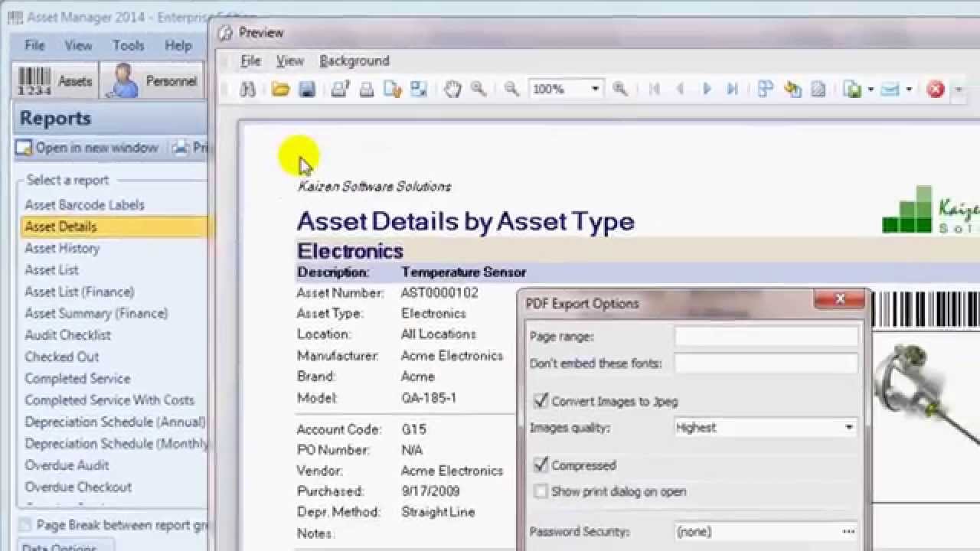Click the binoculars Find icon in Preview toolbar
The image size is (980, 551).
(247, 90)
